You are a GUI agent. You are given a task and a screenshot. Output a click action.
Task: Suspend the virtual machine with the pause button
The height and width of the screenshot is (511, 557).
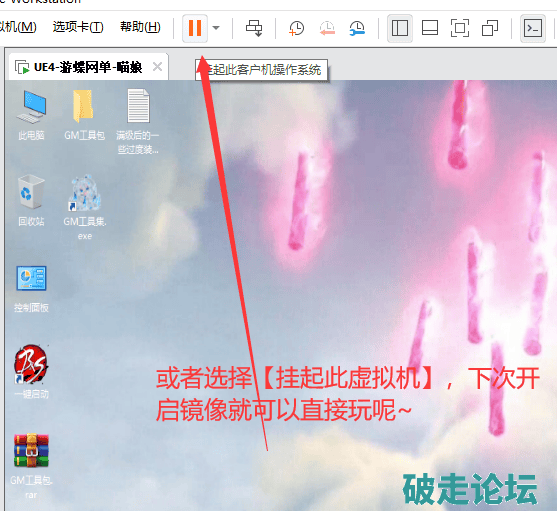[x=195, y=28]
